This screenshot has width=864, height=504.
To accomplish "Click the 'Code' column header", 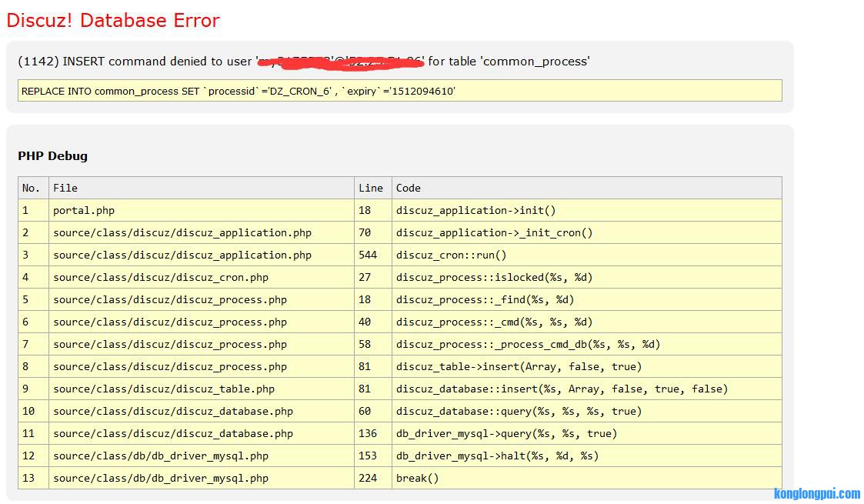I will (587, 188).
